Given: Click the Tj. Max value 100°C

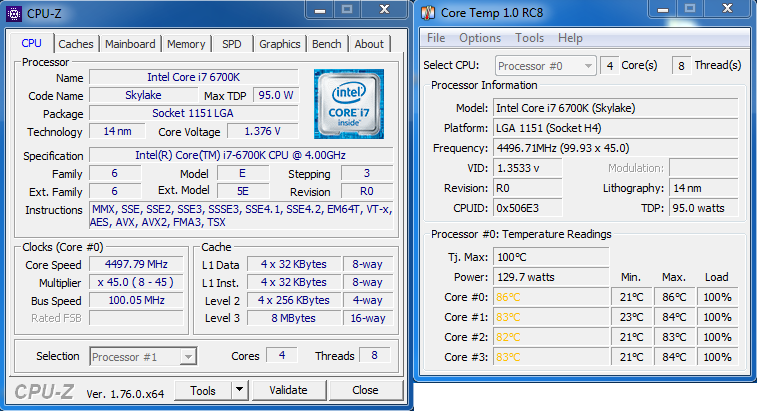Looking at the screenshot, I should (551, 257).
